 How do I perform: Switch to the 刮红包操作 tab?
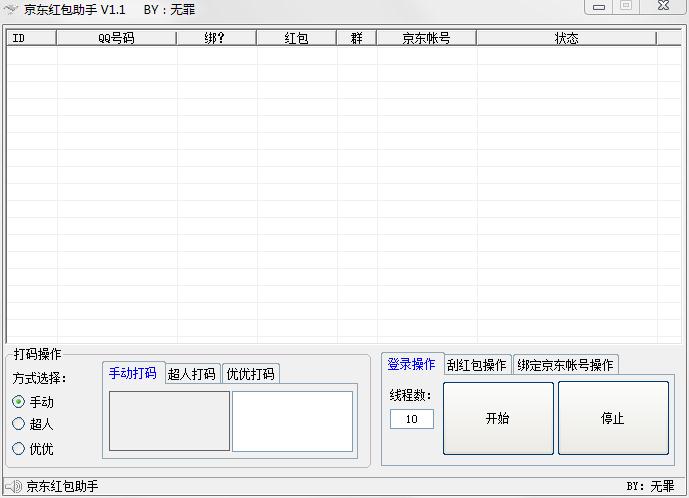click(477, 365)
